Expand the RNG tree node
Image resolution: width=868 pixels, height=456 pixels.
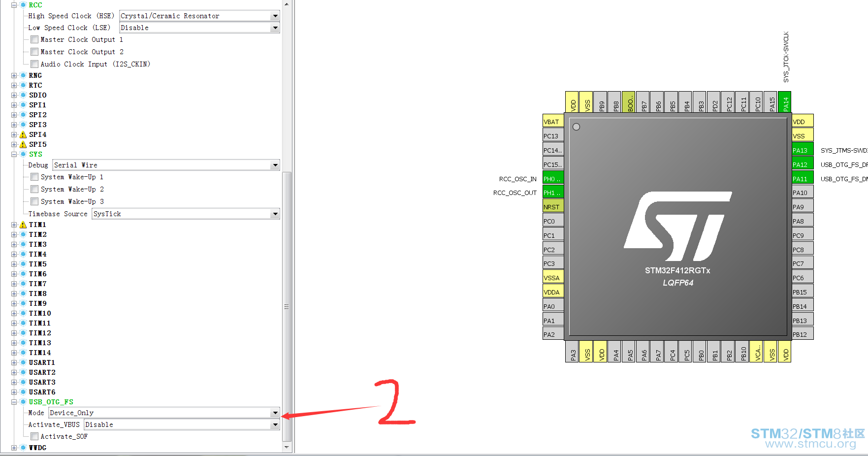(14, 75)
